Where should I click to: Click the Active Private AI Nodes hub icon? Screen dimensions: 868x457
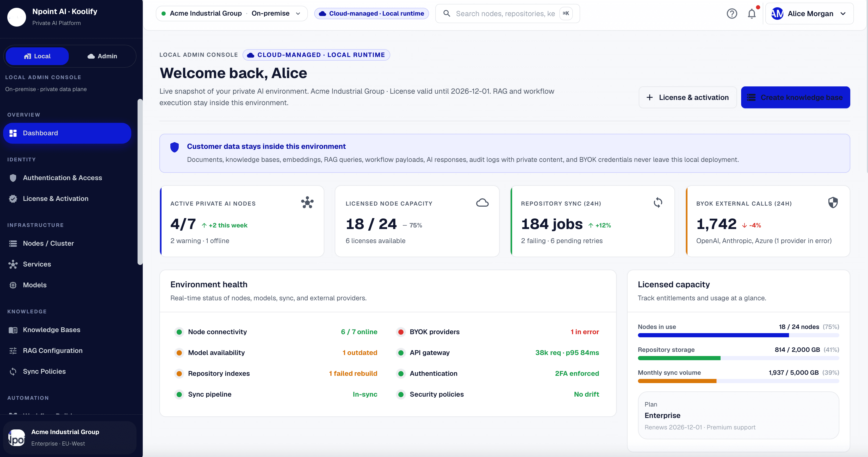point(307,202)
